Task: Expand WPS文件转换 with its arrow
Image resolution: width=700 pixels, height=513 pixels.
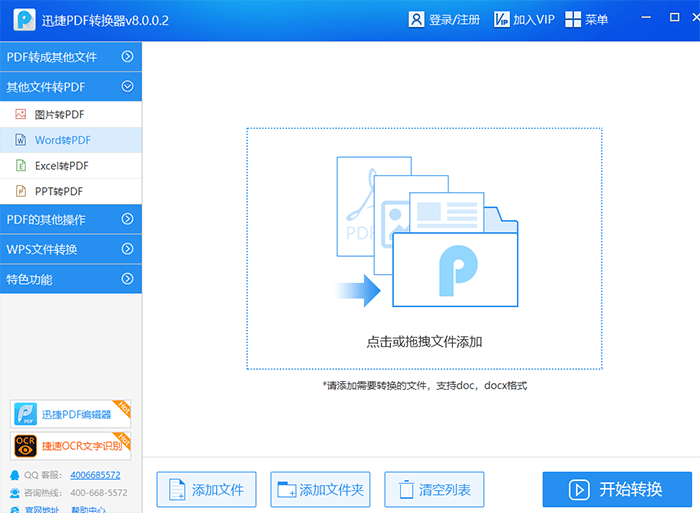Action: (127, 249)
